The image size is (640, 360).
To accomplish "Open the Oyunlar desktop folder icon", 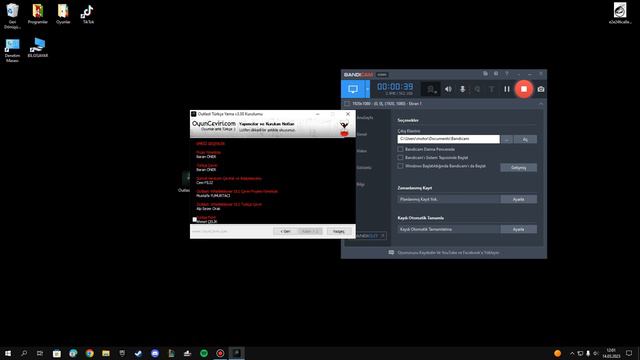I will pyautogui.click(x=63, y=13).
